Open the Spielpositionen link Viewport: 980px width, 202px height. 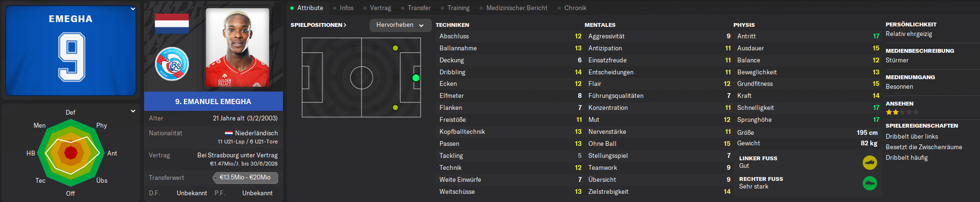point(318,25)
